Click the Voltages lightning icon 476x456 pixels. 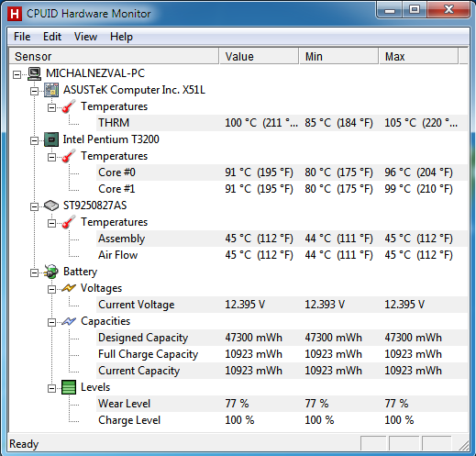(69, 288)
